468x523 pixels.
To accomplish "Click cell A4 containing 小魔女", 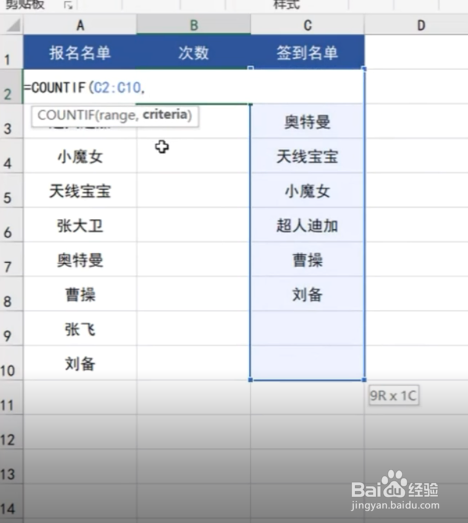I will [80, 155].
